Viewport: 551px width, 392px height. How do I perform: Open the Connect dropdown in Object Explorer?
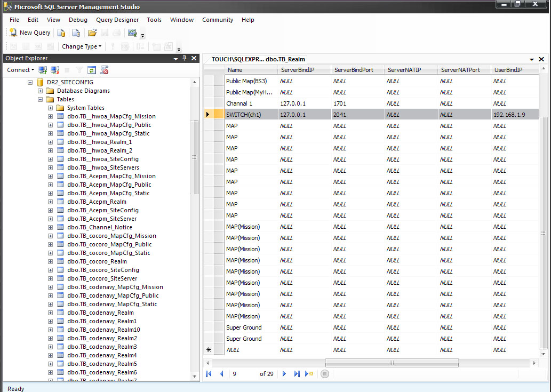(x=20, y=70)
